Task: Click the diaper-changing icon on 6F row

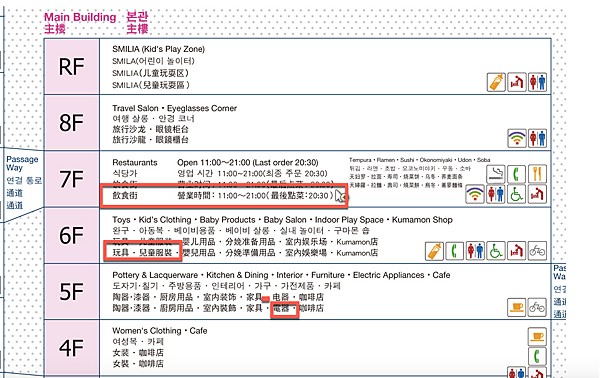Action: tap(517, 251)
